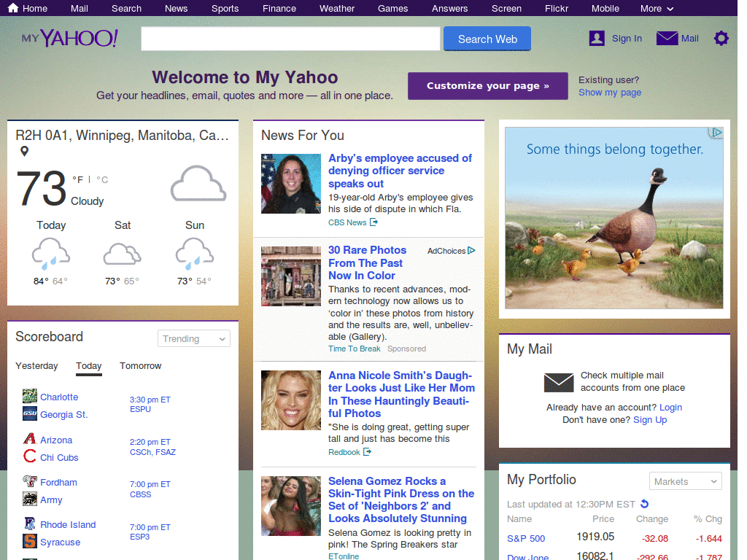Open 30 Rare Photos headline
This screenshot has width=747, height=560.
[x=368, y=262]
